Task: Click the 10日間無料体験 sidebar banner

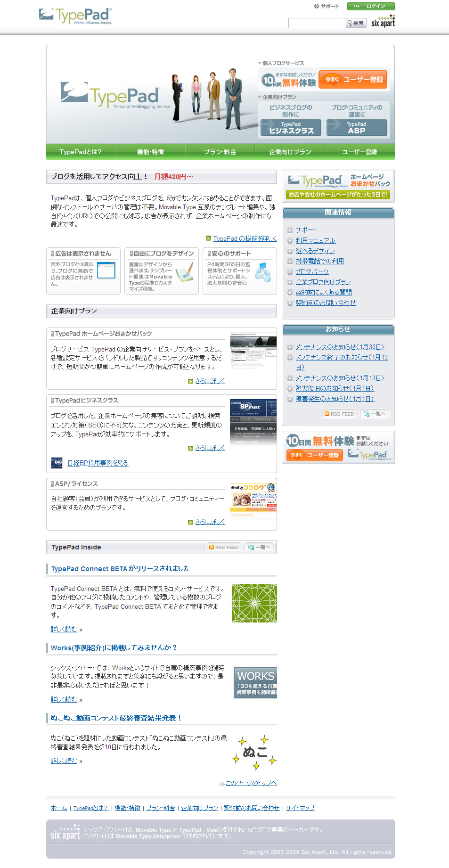Action: [338, 447]
